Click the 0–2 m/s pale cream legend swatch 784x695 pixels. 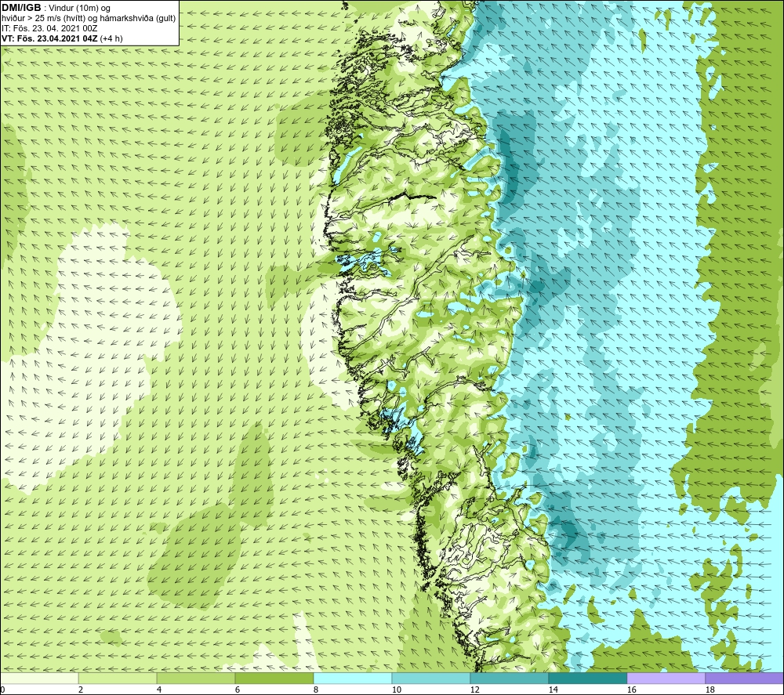click(x=39, y=678)
